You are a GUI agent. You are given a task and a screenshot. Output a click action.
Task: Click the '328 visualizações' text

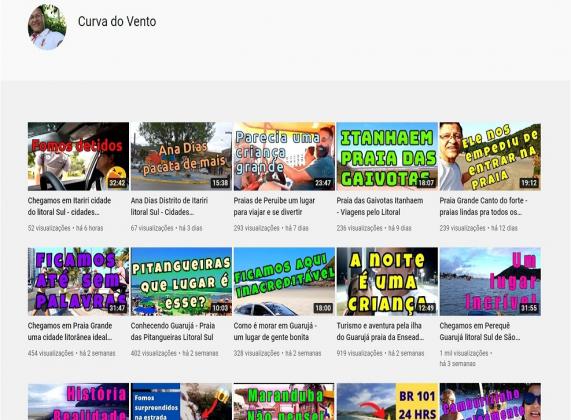click(x=256, y=353)
